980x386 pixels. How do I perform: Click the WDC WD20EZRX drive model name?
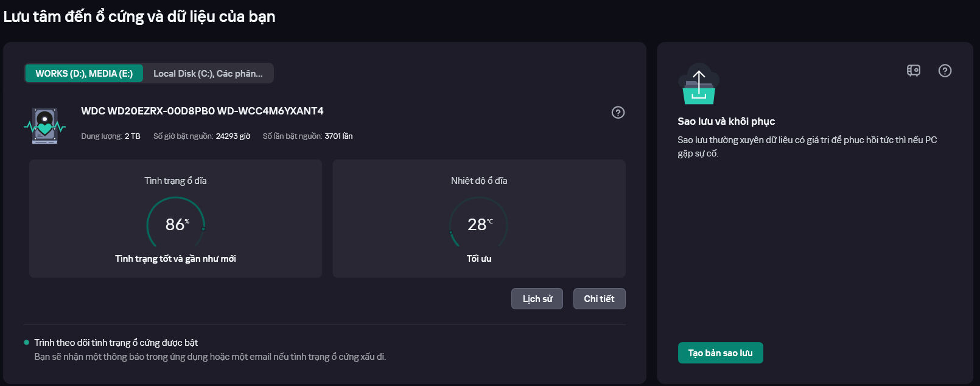point(202,111)
